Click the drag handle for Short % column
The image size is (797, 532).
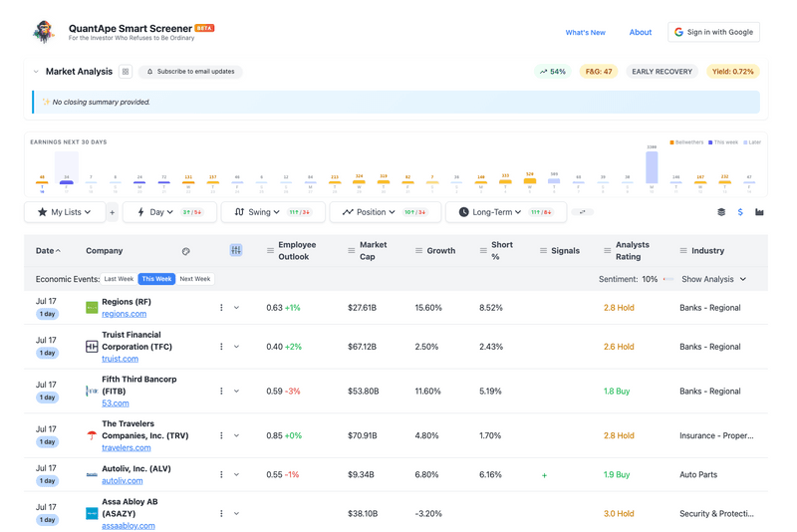(x=483, y=250)
